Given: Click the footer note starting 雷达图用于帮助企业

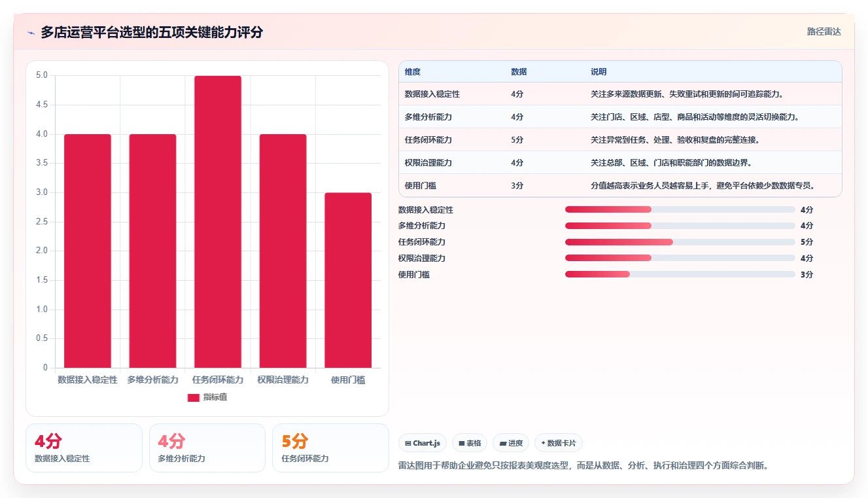Looking at the screenshot, I should click(583, 466).
